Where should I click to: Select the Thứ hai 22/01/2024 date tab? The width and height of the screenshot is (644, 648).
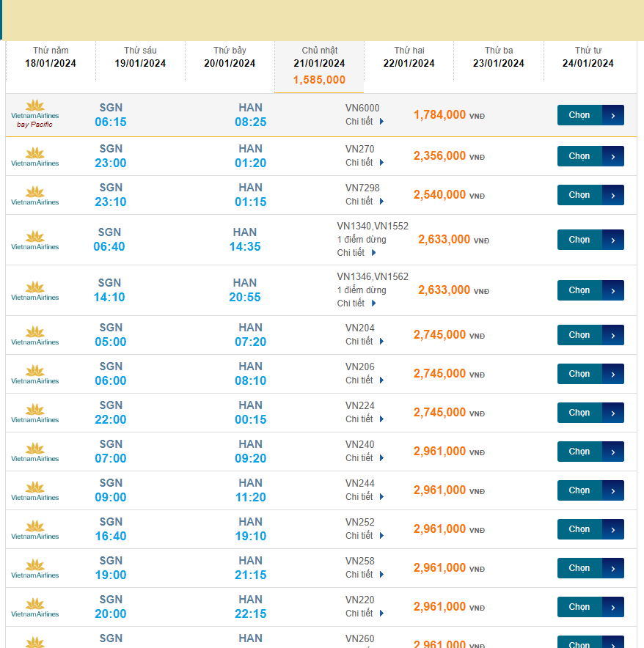point(409,57)
